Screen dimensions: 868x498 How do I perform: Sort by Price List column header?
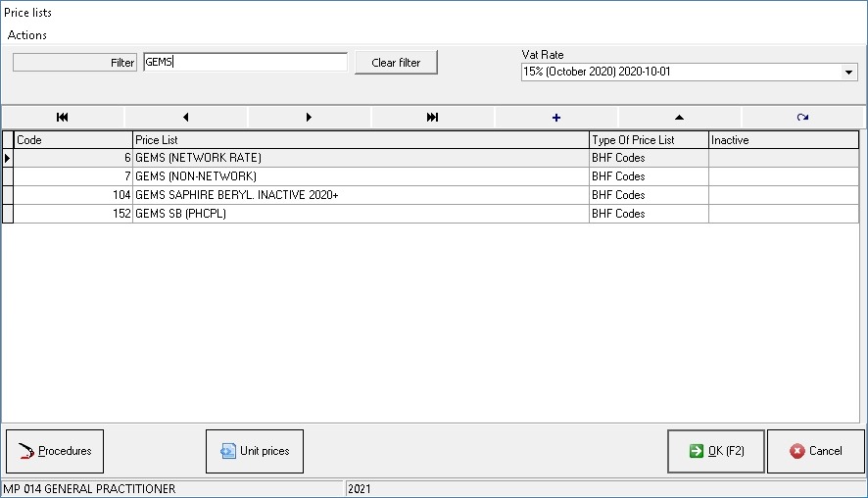pos(361,140)
